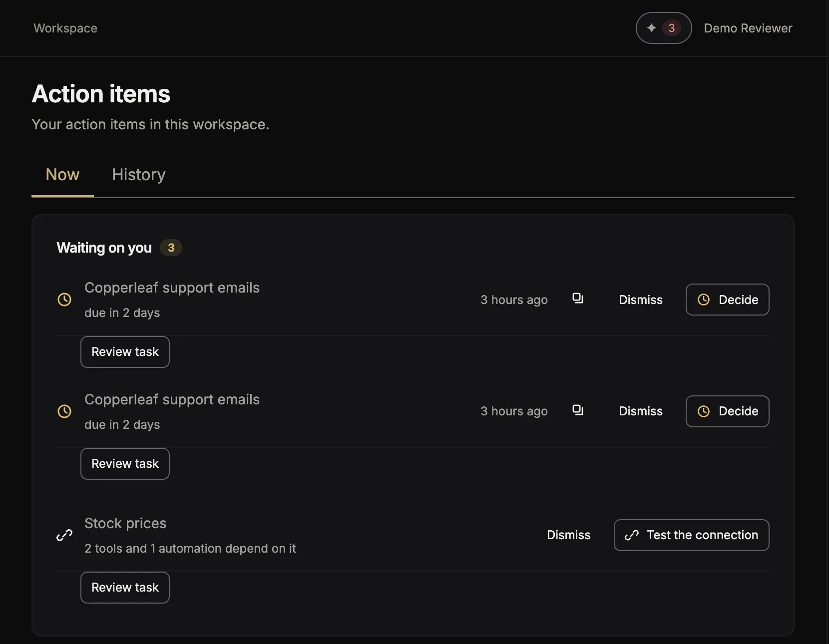Open the second Copperleaf support emails title
Viewport: 829px width, 644px height.
click(172, 399)
